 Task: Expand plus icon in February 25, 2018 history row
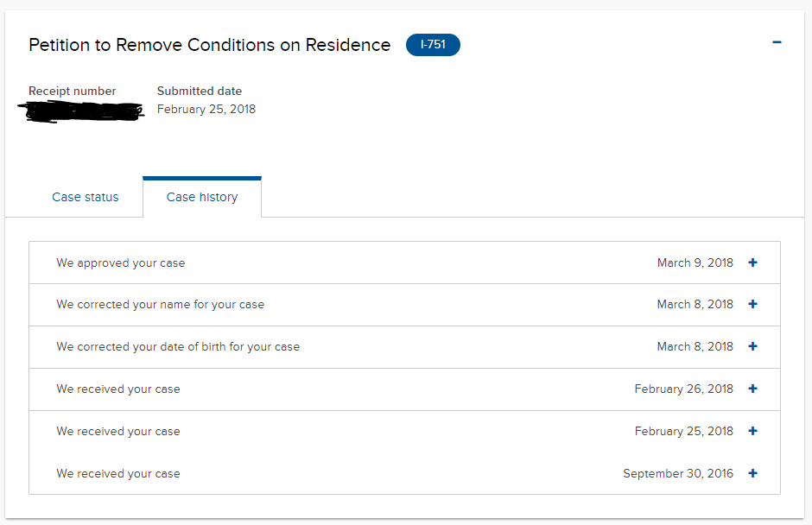752,431
